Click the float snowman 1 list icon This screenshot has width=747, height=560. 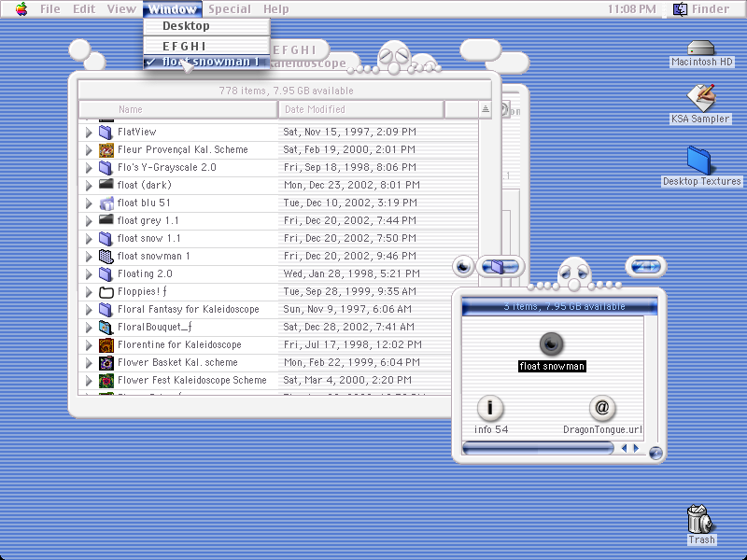coord(106,256)
